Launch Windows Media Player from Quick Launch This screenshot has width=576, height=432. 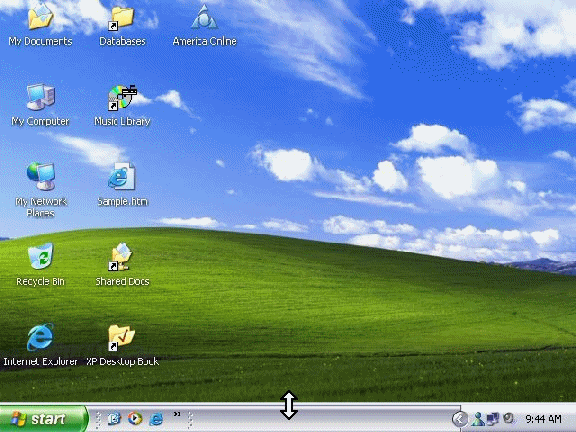(135, 419)
